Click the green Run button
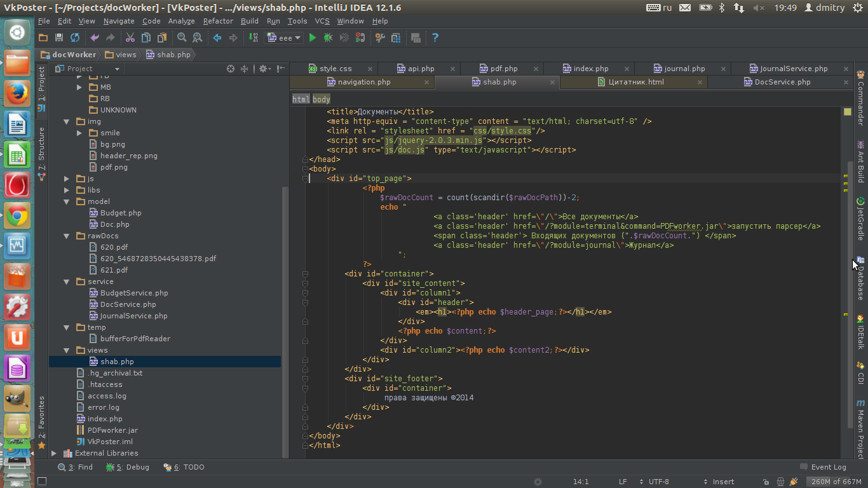 click(x=312, y=38)
